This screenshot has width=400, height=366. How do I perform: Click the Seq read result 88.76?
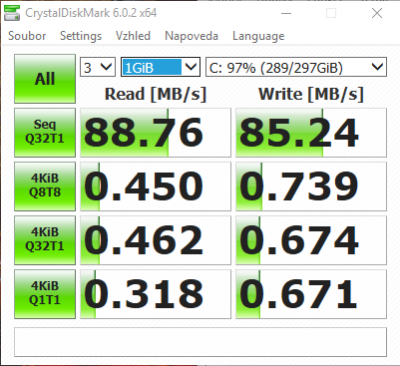(x=155, y=133)
